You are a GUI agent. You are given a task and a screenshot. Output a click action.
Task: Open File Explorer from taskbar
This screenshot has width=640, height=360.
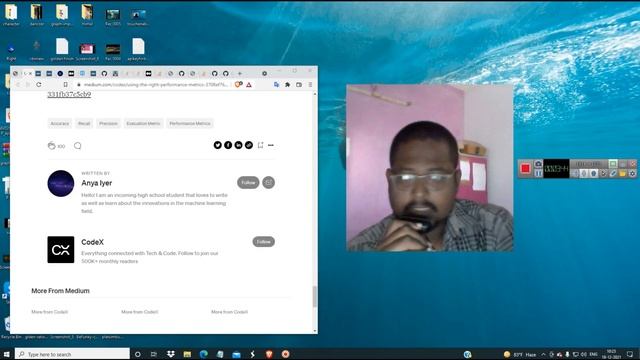(187, 354)
